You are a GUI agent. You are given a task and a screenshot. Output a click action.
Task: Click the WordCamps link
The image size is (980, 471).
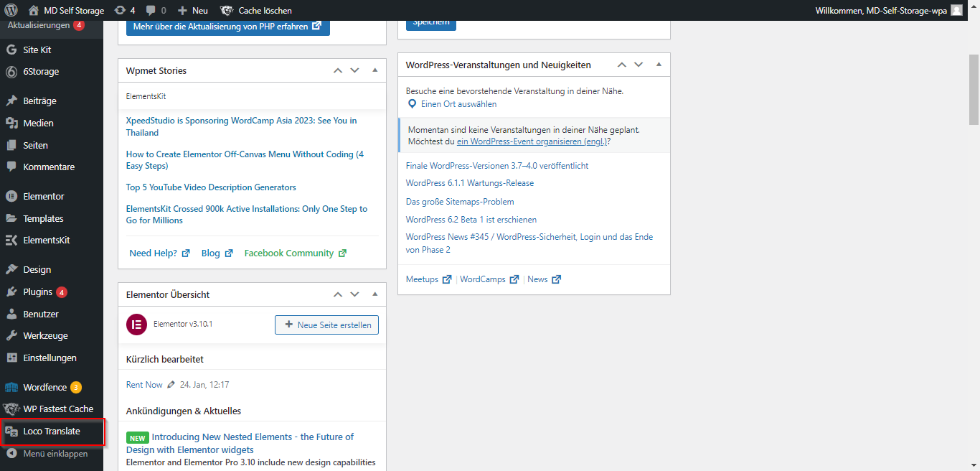click(489, 279)
